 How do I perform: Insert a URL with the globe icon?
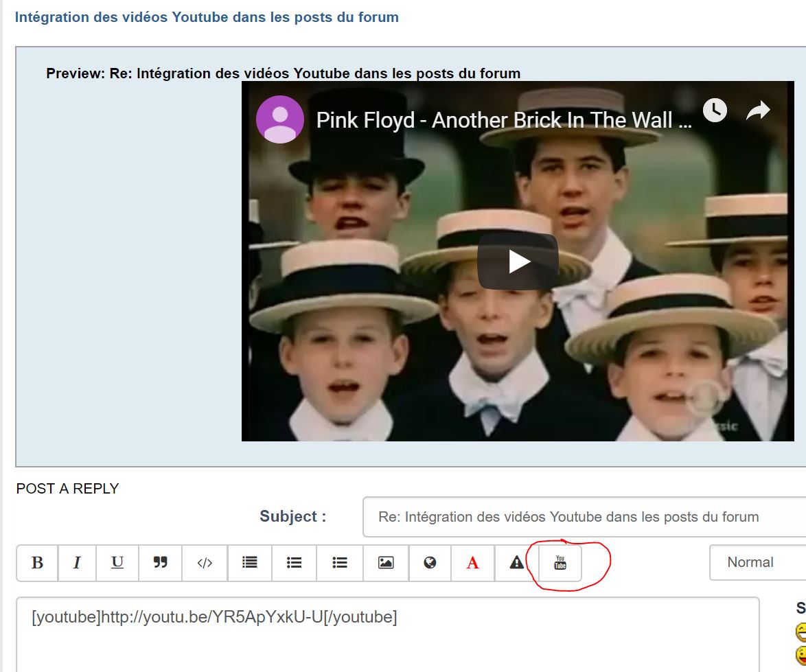click(430, 563)
